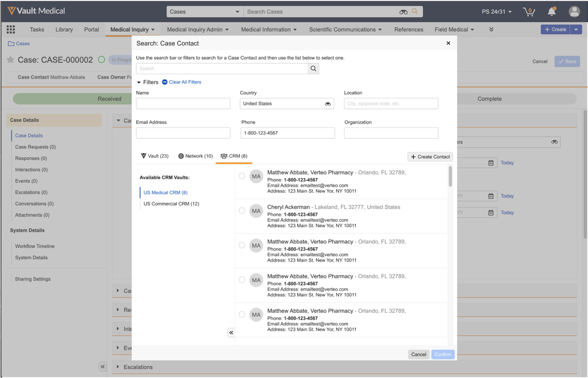The image size is (588, 378).
Task: Open Case Requests (0) in sidebar
Action: pyautogui.click(x=35, y=147)
